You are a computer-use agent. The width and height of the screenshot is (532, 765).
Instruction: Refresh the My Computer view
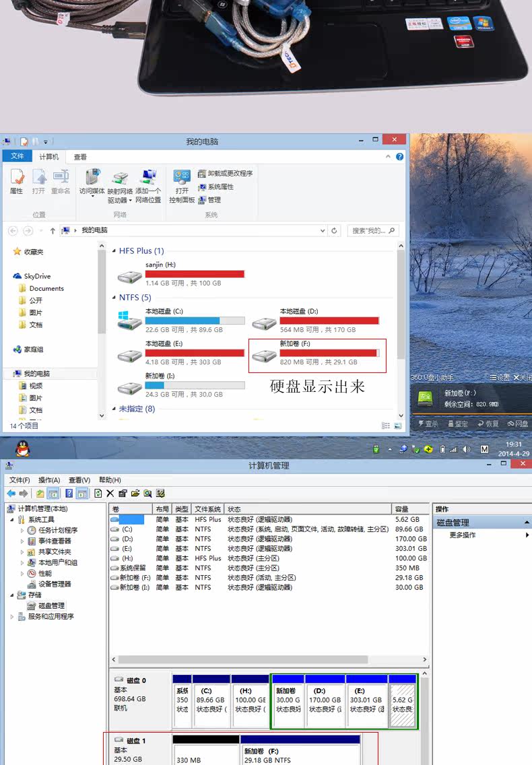click(x=334, y=231)
